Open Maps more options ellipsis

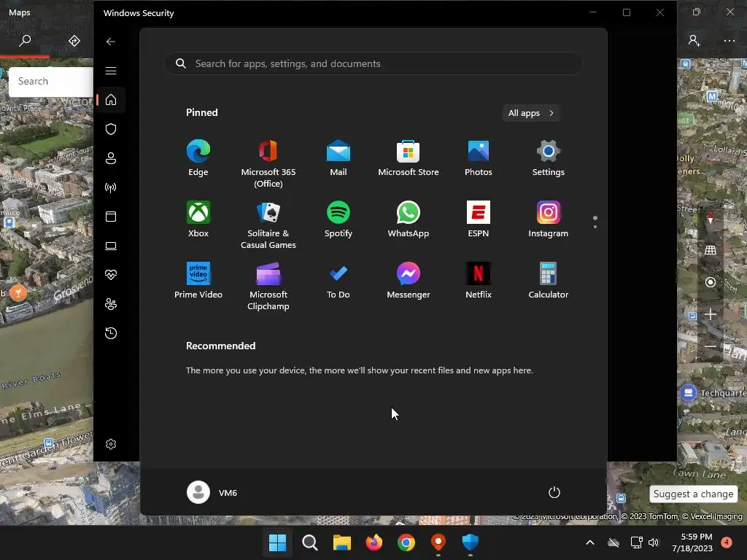729,41
